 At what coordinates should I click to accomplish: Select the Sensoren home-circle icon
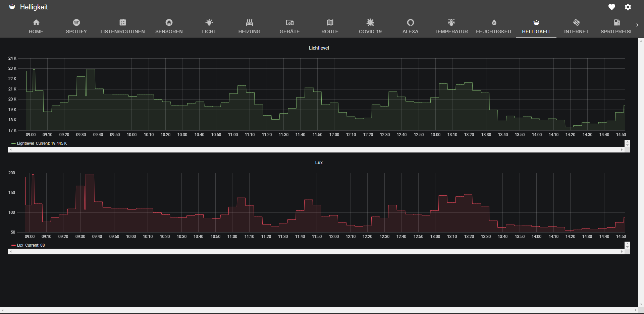(169, 22)
